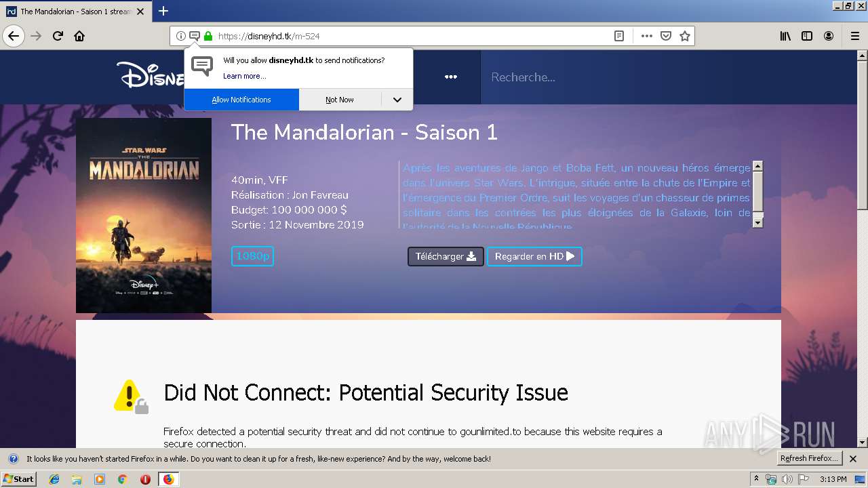The height and width of the screenshot is (488, 868).
Task: Open File Explorer from taskbar
Action: 77,479
